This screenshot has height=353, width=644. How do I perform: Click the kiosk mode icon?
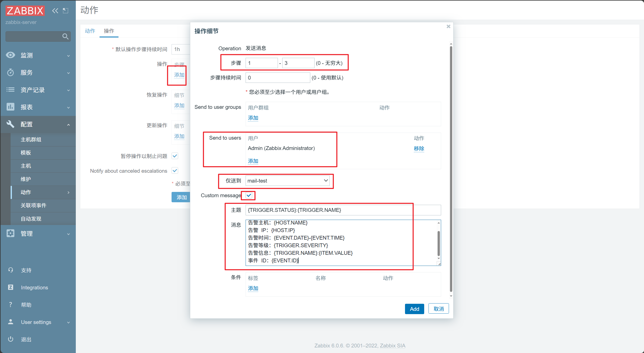(65, 11)
